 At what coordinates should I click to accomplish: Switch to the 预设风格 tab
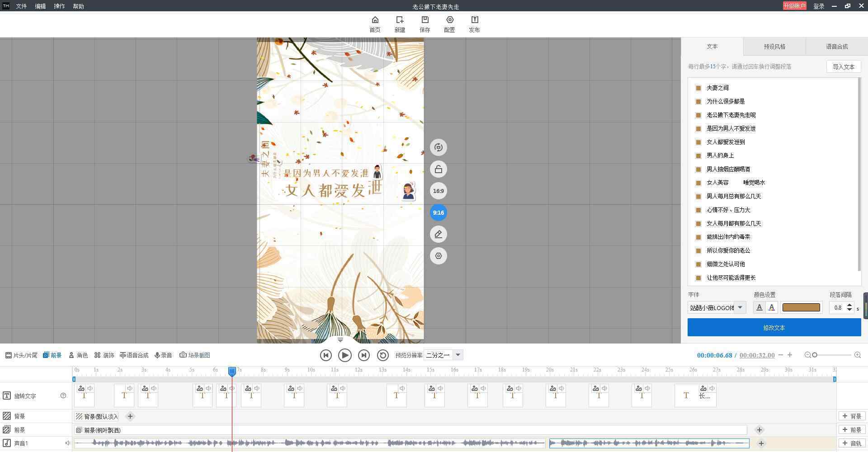pyautogui.click(x=774, y=47)
